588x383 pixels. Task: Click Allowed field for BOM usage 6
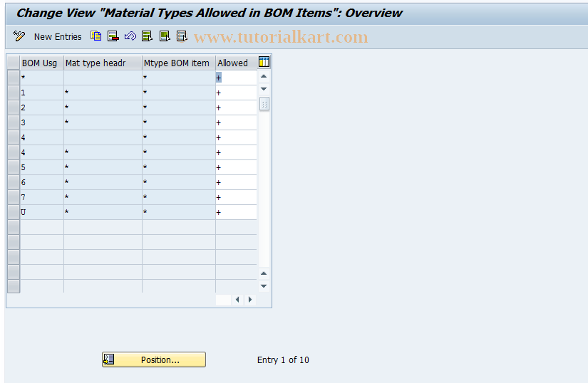pyautogui.click(x=236, y=182)
